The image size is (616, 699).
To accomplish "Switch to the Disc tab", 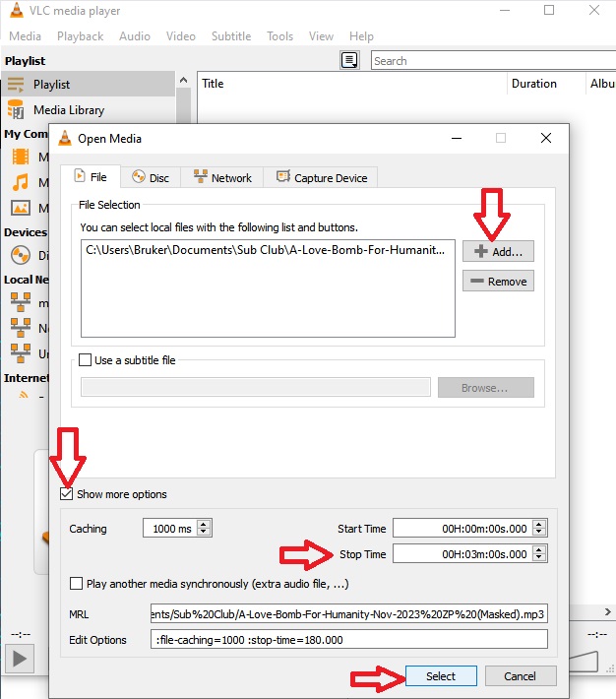I will click(x=151, y=177).
